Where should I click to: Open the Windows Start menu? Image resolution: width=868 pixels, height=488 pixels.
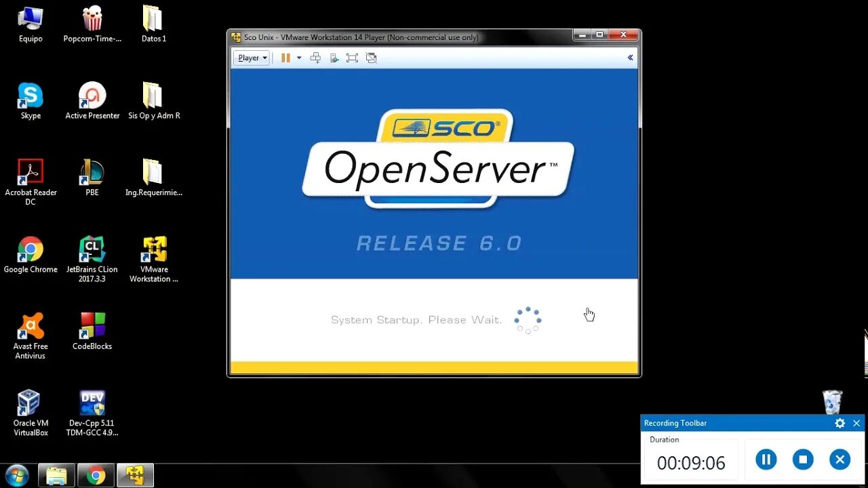pos(16,476)
